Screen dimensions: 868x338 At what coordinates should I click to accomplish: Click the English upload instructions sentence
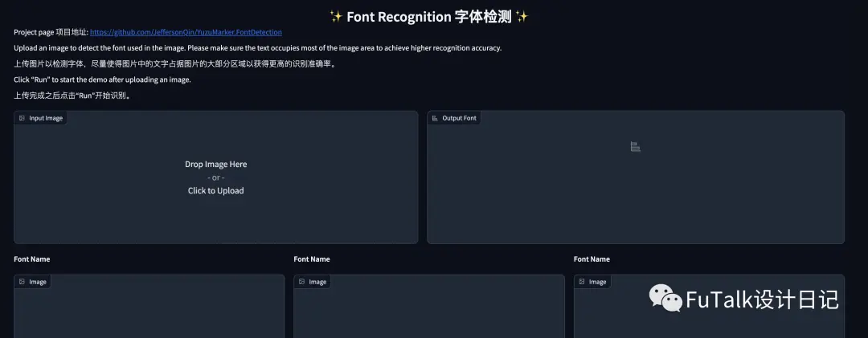click(x=257, y=47)
